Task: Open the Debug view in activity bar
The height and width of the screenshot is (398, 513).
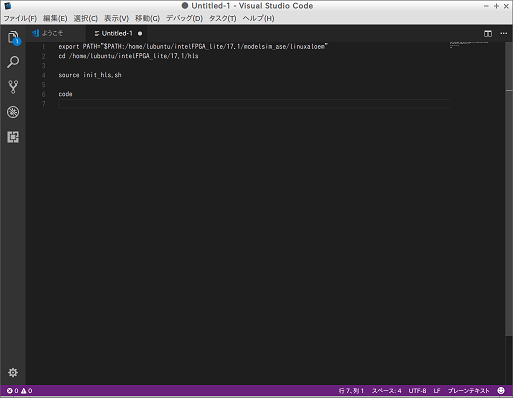Action: 13,112
